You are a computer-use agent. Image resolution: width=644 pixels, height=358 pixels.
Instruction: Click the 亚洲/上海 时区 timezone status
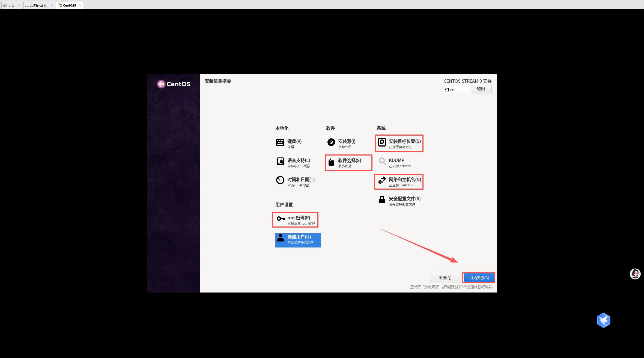click(298, 185)
